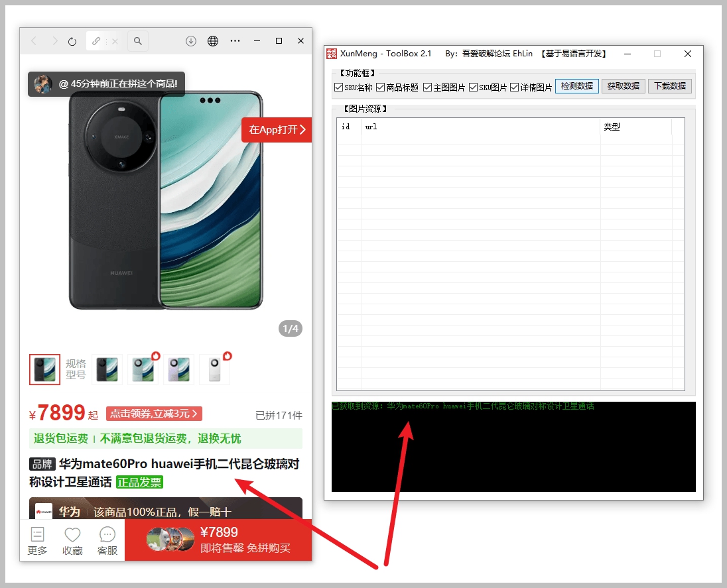Open the browser search magnifier
The height and width of the screenshot is (588, 727).
tap(138, 41)
